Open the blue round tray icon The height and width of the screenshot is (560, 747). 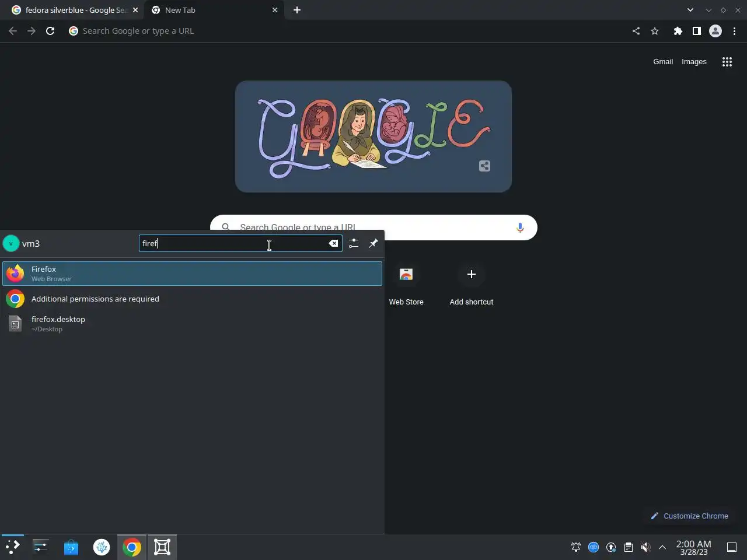pos(594,547)
